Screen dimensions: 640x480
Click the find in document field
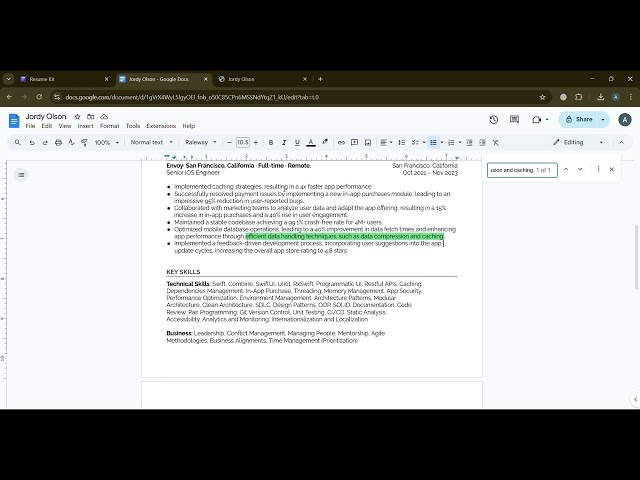click(x=522, y=170)
